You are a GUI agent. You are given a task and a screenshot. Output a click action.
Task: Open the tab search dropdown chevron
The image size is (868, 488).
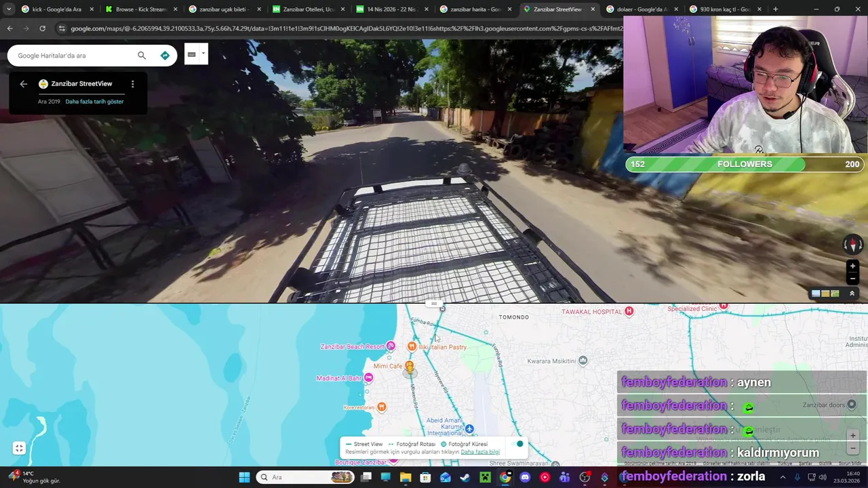[8, 9]
